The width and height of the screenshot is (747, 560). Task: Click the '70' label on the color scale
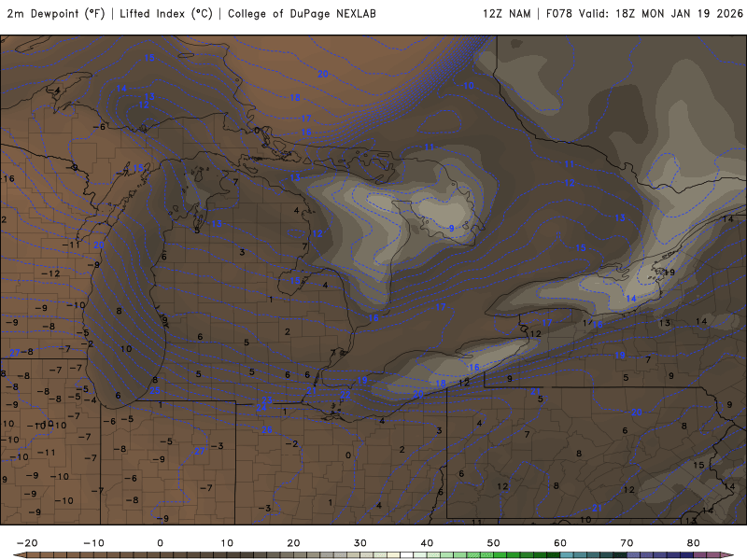click(627, 543)
